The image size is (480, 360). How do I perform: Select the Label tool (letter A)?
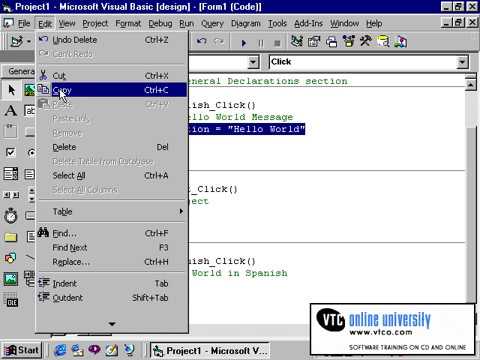(11, 110)
